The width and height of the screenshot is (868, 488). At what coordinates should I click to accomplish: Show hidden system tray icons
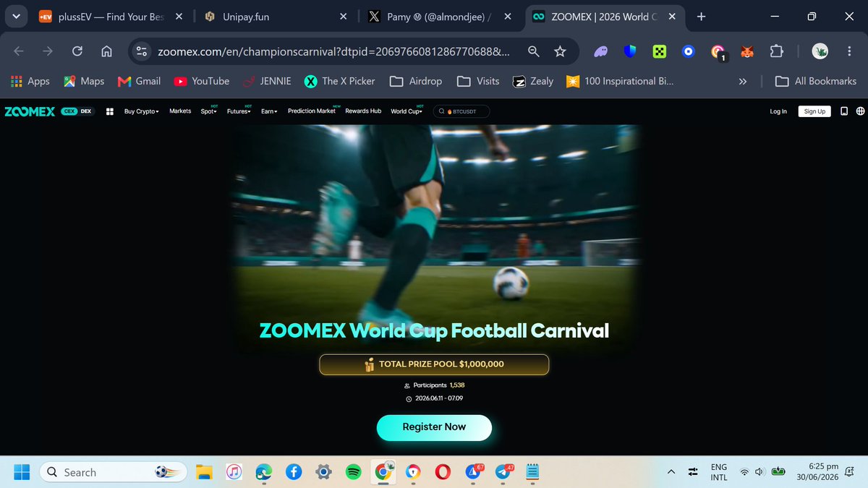click(671, 472)
